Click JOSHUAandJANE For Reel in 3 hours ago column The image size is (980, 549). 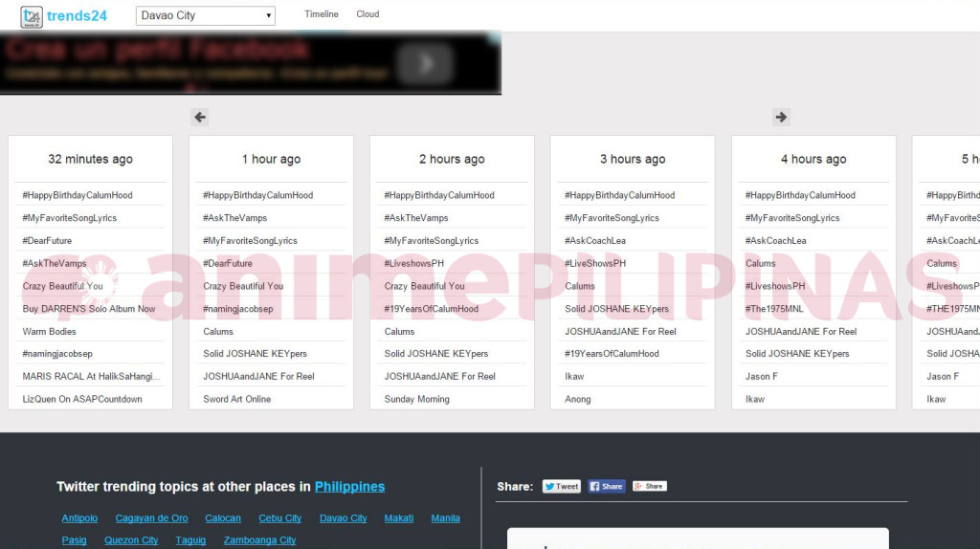click(620, 332)
